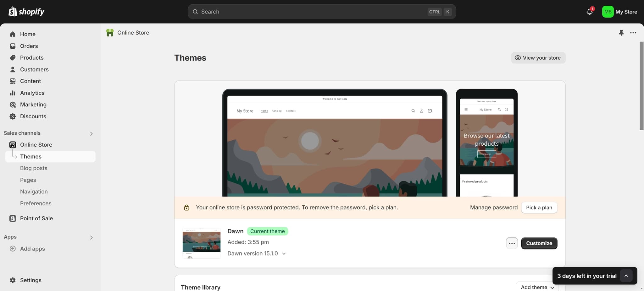Viewport: 644px width, 291px height.
Task: Expand the Sales channels list
Action: (91, 133)
